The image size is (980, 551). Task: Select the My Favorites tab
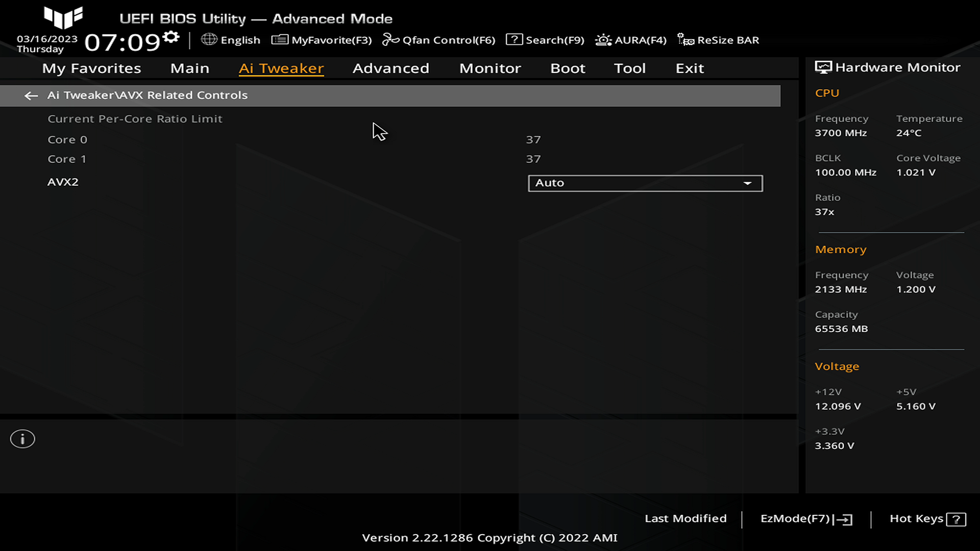[91, 68]
